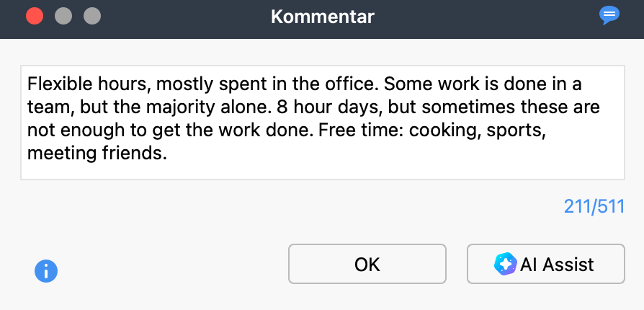This screenshot has width=644, height=310.
Task: Click the AI Assist sparkle logo
Action: click(506, 264)
